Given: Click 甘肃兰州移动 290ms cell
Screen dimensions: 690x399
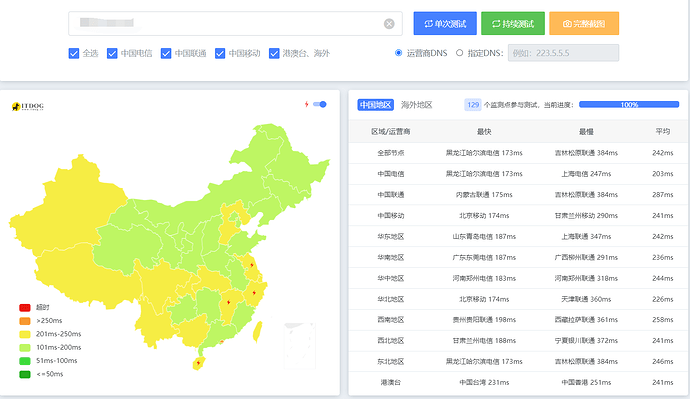Looking at the screenshot, I should [586, 216].
